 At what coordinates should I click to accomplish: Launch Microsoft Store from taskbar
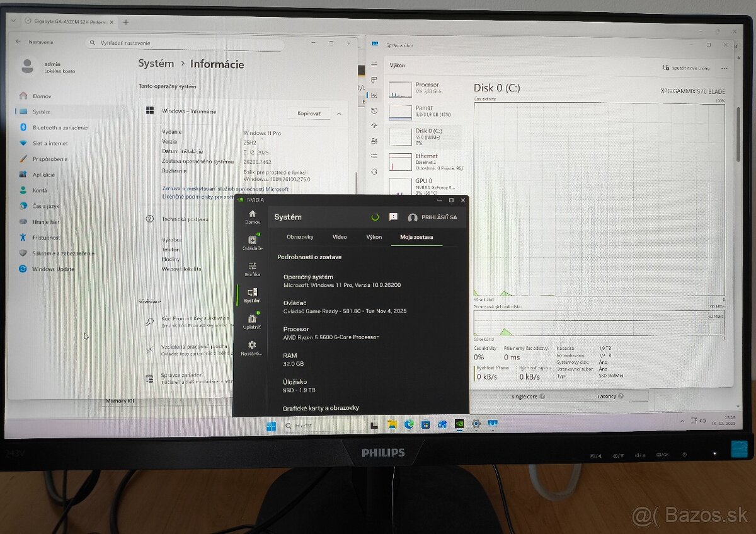(x=427, y=425)
